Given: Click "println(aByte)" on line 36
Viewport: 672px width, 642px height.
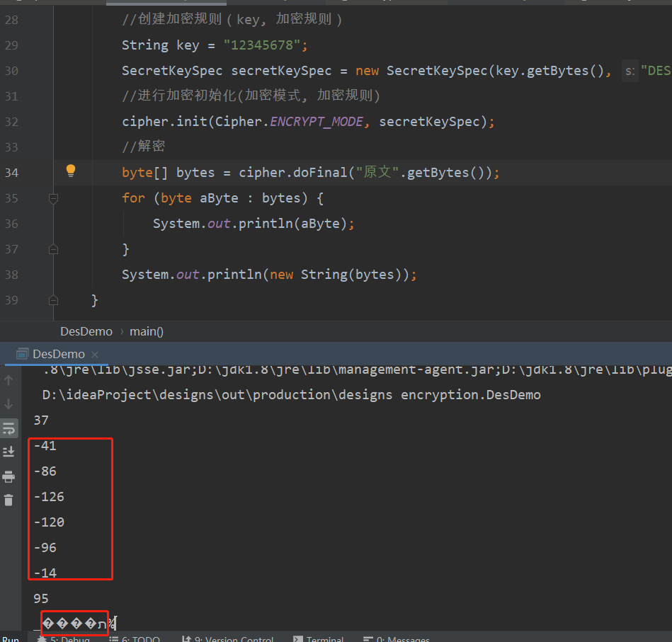Looking at the screenshot, I should pos(292,224).
